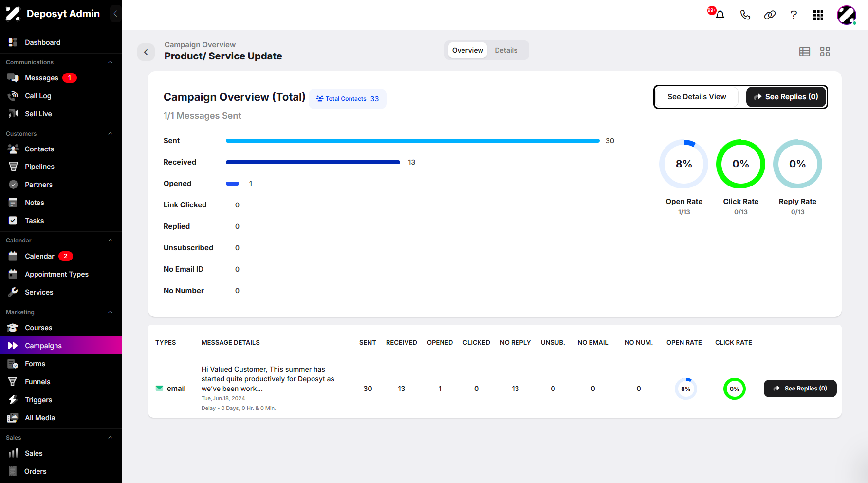Click the Click Rate 0% green gauge
This screenshot has width=868, height=483.
(740, 164)
